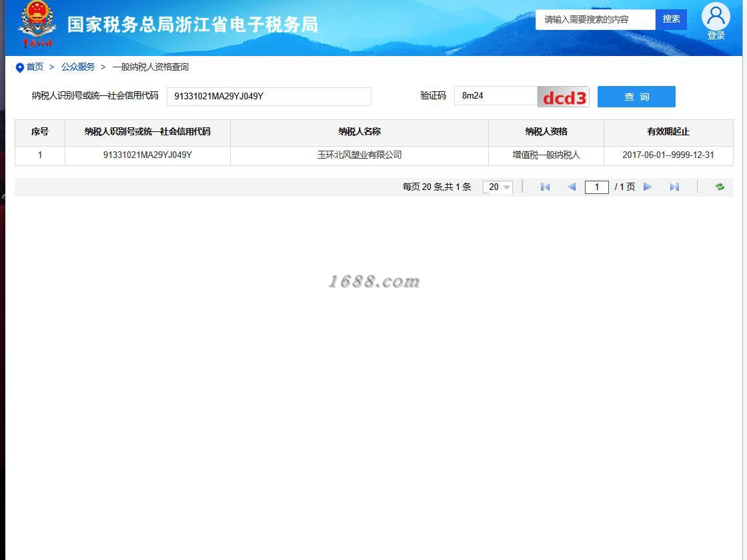Refresh the dcd3 captcha image
Image resolution: width=747 pixels, height=560 pixels.
564,97
